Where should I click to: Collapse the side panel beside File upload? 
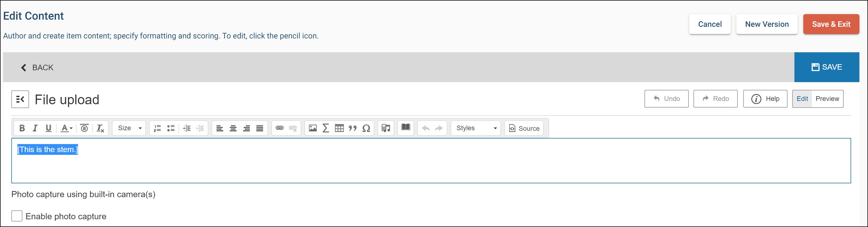tap(20, 99)
